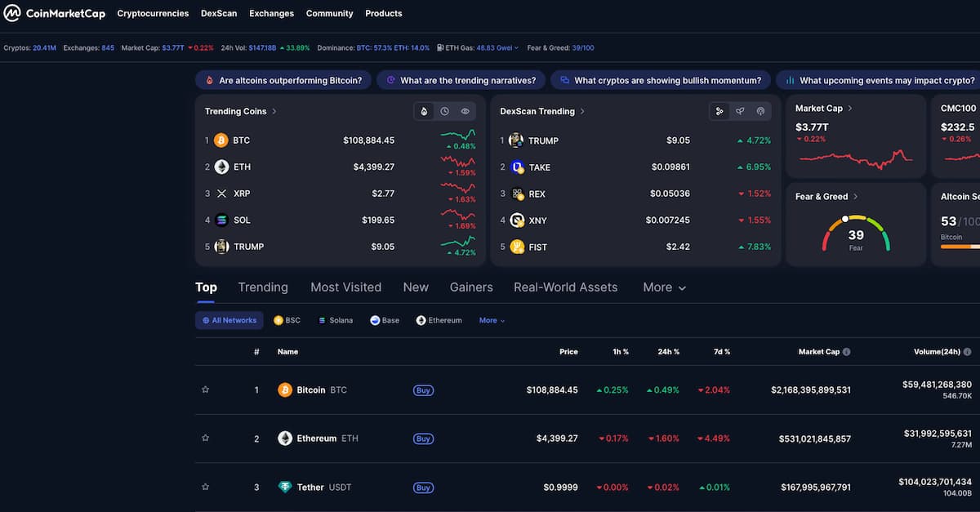Add Bitcoin to watchlist with star
Image resolution: width=980 pixels, height=512 pixels.
pyautogui.click(x=205, y=390)
